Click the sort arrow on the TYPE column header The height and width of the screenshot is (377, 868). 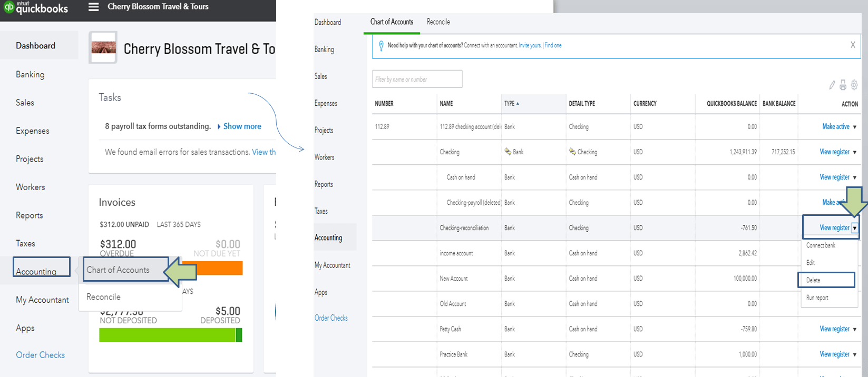click(x=518, y=103)
